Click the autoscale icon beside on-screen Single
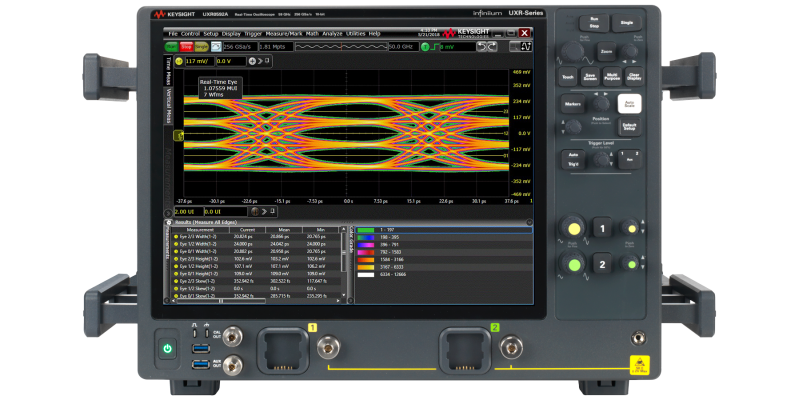 [x=216, y=47]
